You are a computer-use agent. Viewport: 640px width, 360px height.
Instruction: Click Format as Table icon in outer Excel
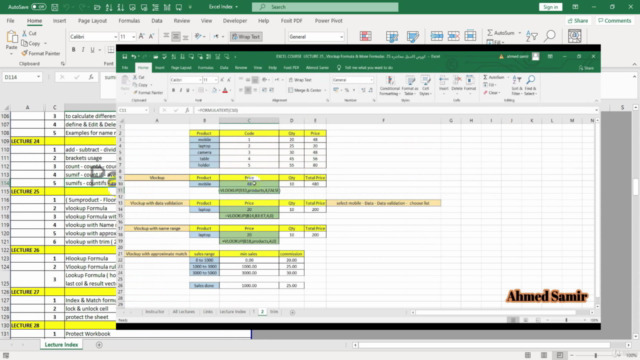click(392, 36)
